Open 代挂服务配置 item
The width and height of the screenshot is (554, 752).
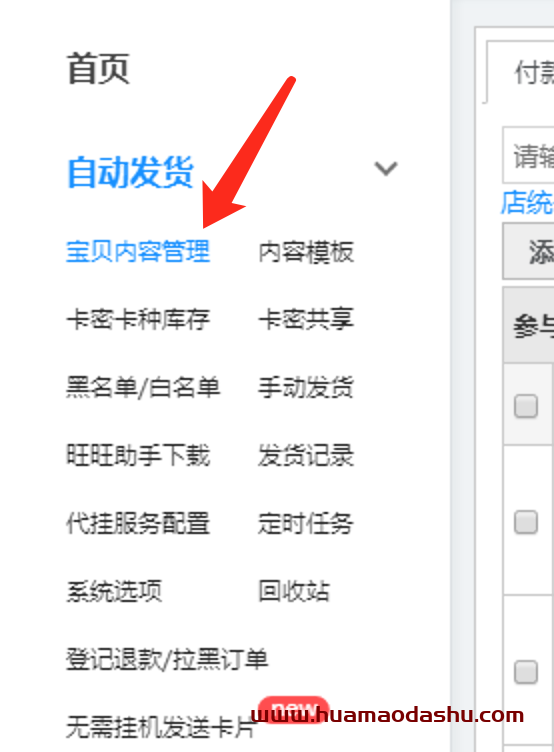(x=138, y=523)
